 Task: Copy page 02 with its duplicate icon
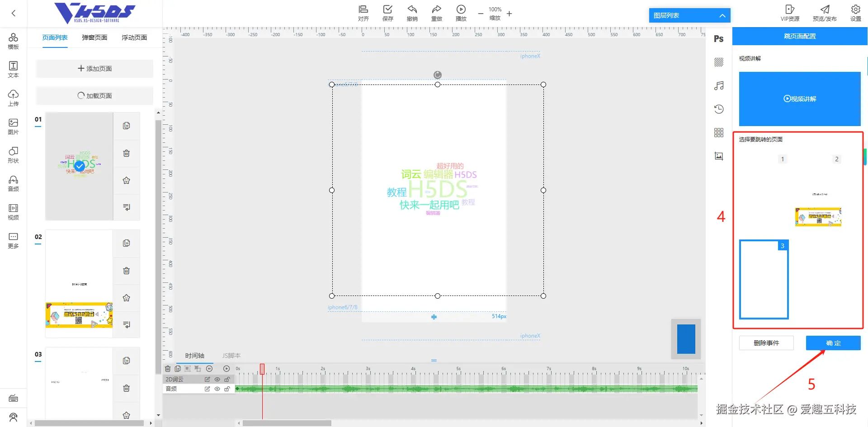tap(127, 243)
